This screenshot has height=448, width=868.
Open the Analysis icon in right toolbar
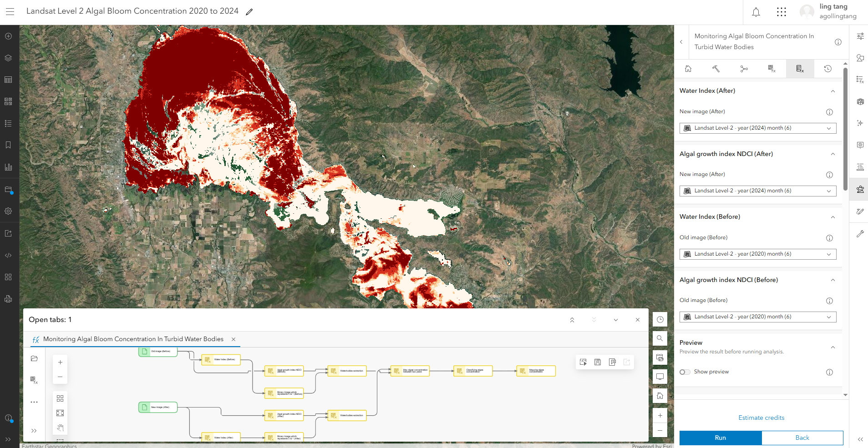[x=860, y=189]
